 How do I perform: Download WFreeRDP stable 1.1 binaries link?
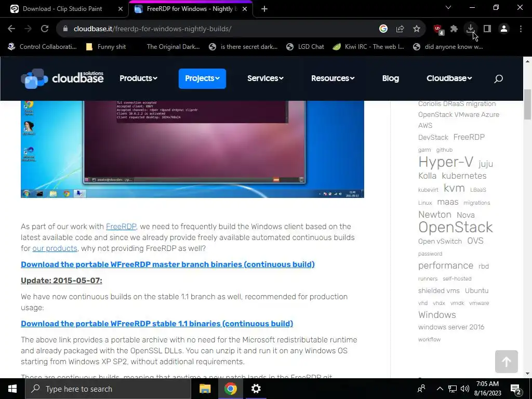(157, 324)
